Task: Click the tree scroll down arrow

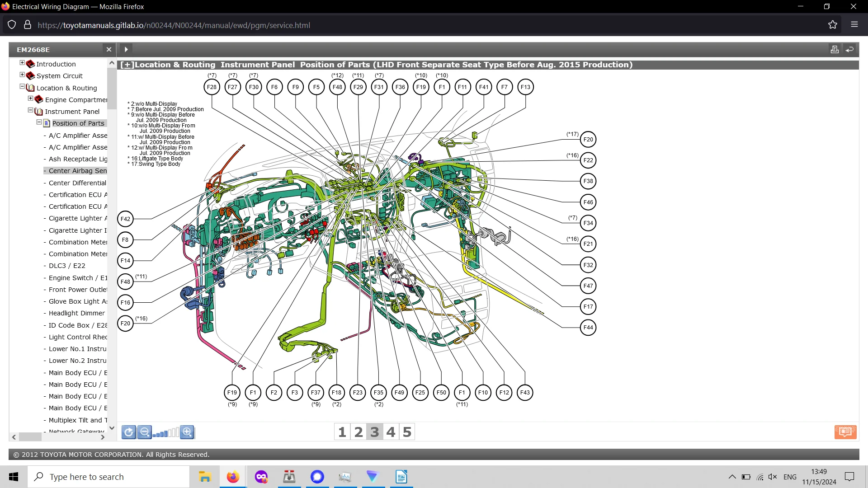Action: 112,428
